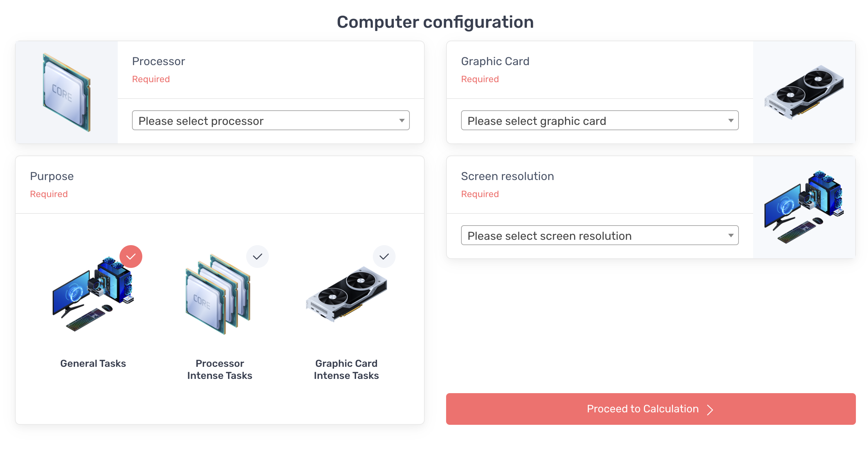The image size is (868, 449).
Task: Check the Processor Intense Tasks checkmark
Action: [x=258, y=257]
